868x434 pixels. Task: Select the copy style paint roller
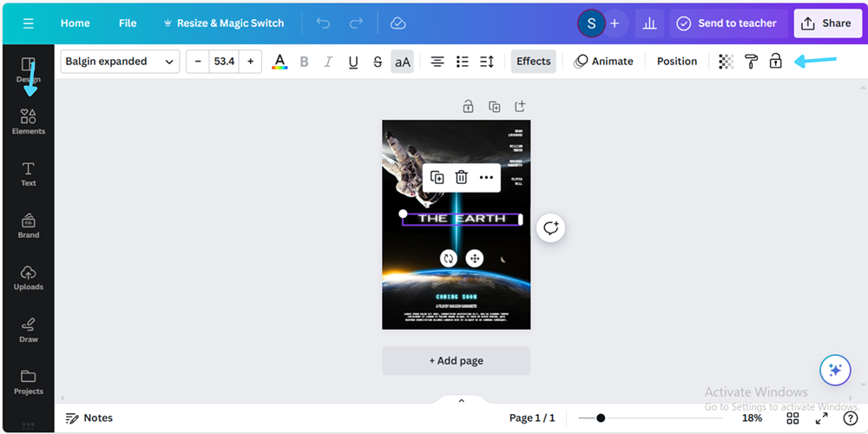pyautogui.click(x=751, y=62)
